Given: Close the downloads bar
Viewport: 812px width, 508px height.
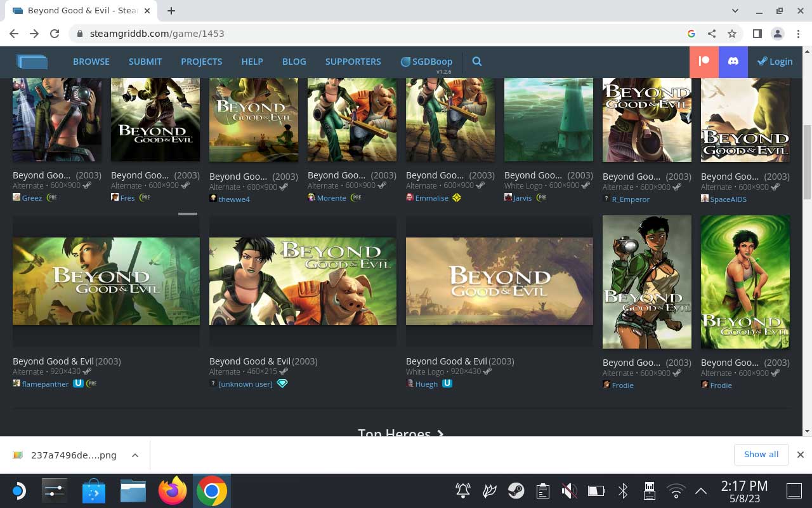Looking at the screenshot, I should click(x=801, y=455).
